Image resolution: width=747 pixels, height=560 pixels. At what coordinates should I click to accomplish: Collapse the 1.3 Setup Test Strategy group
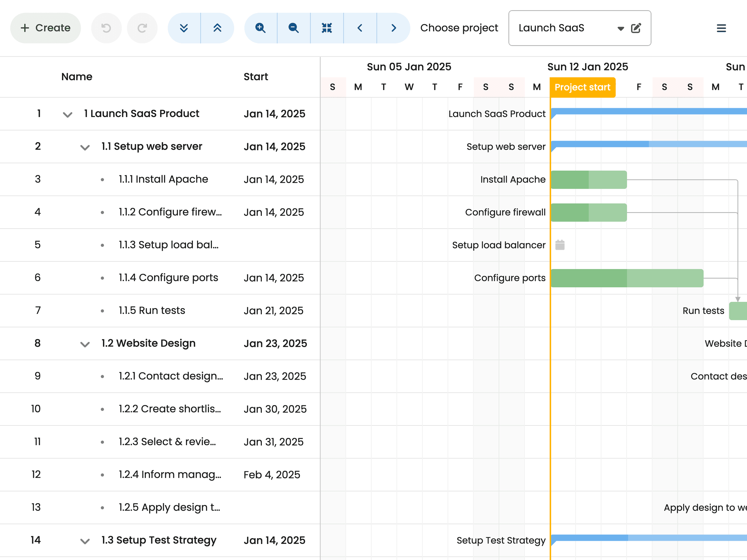coord(85,541)
